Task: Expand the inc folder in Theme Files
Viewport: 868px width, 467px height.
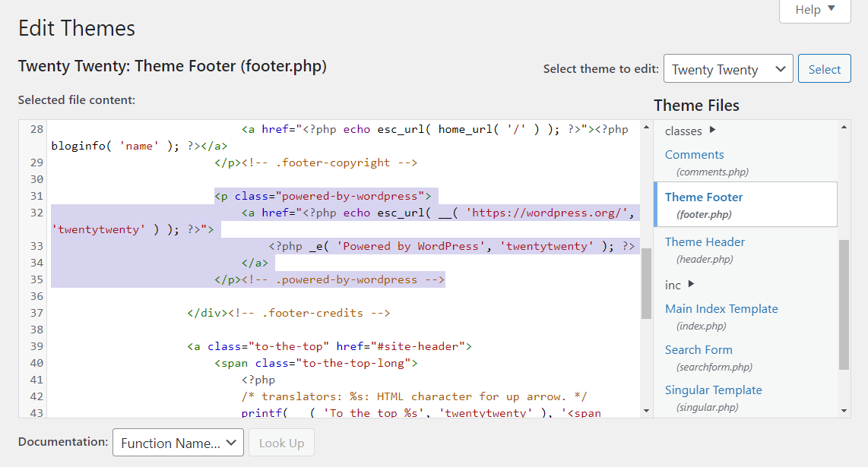Action: click(x=673, y=284)
